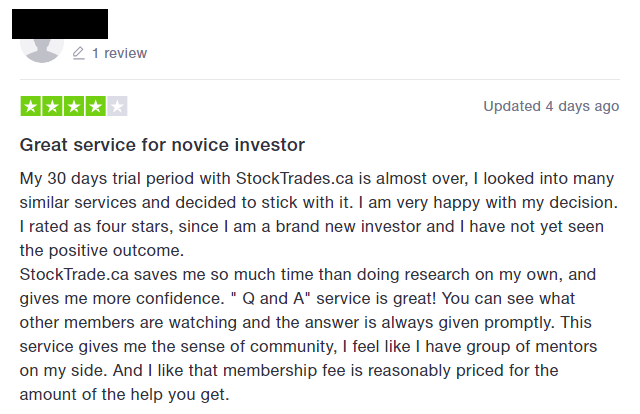The image size is (640, 414).
Task: Click the pencil icon beside review count
Action: 79,53
